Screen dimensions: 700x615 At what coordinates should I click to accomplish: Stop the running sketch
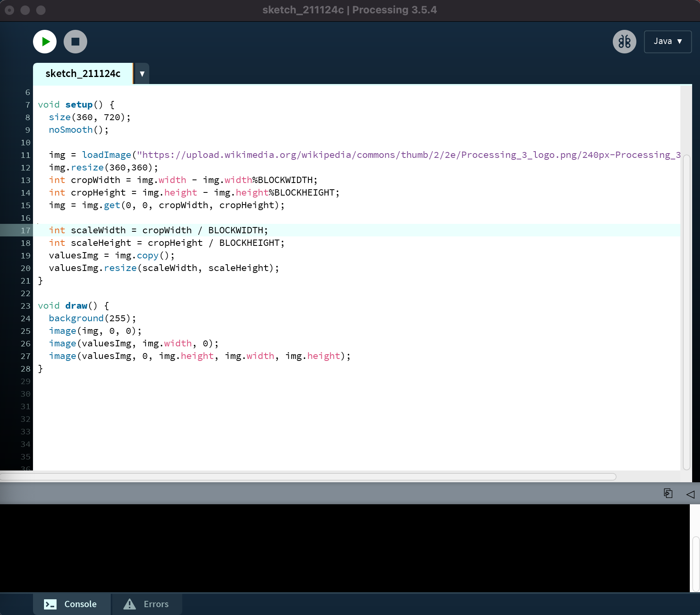[x=75, y=42]
